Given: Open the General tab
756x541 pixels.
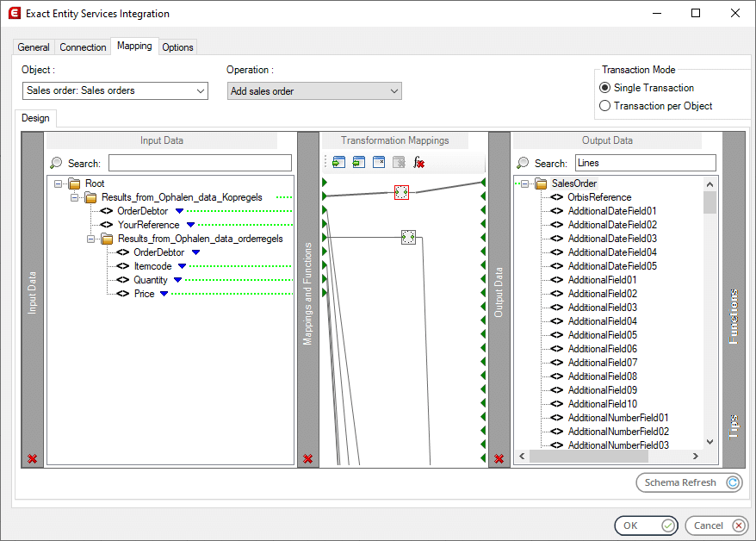Looking at the screenshot, I should 34,47.
